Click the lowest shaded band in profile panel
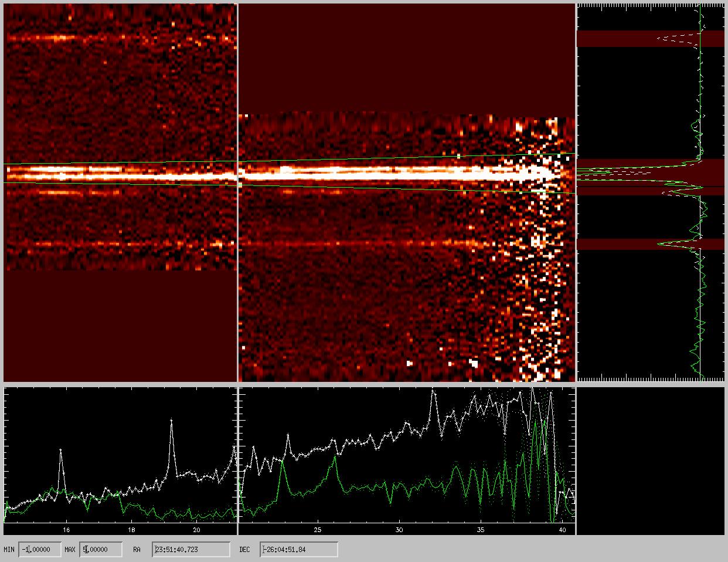 651,244
